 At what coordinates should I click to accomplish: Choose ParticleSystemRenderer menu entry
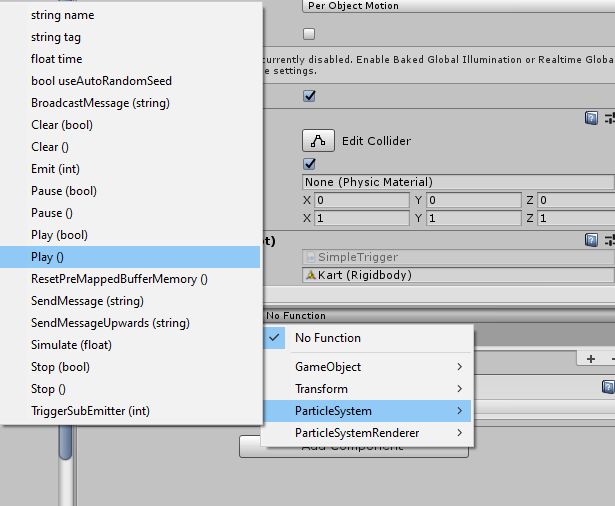click(x=368, y=433)
